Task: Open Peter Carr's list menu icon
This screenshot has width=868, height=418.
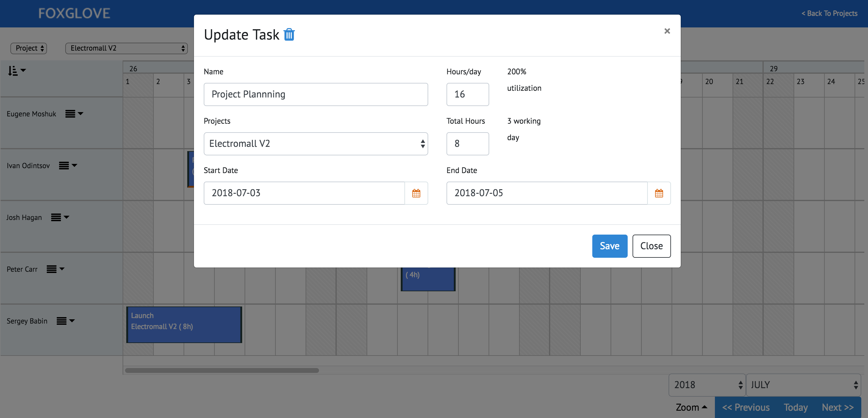Action: tap(55, 269)
